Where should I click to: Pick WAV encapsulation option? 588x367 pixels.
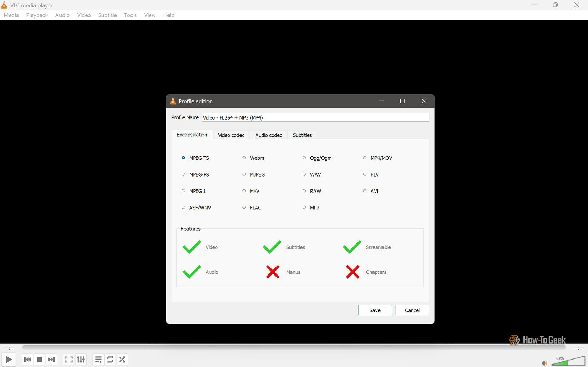[x=311, y=174]
